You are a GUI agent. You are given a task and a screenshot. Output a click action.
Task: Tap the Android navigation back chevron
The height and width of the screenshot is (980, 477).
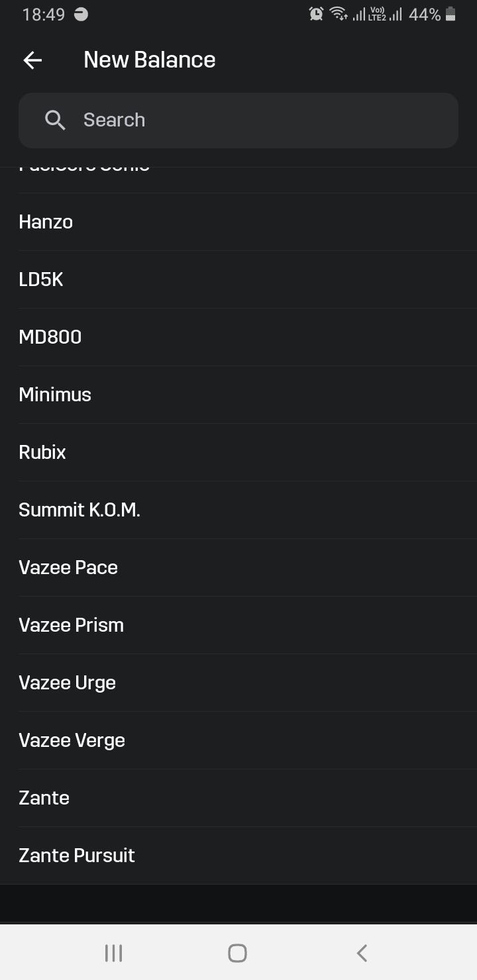(362, 953)
